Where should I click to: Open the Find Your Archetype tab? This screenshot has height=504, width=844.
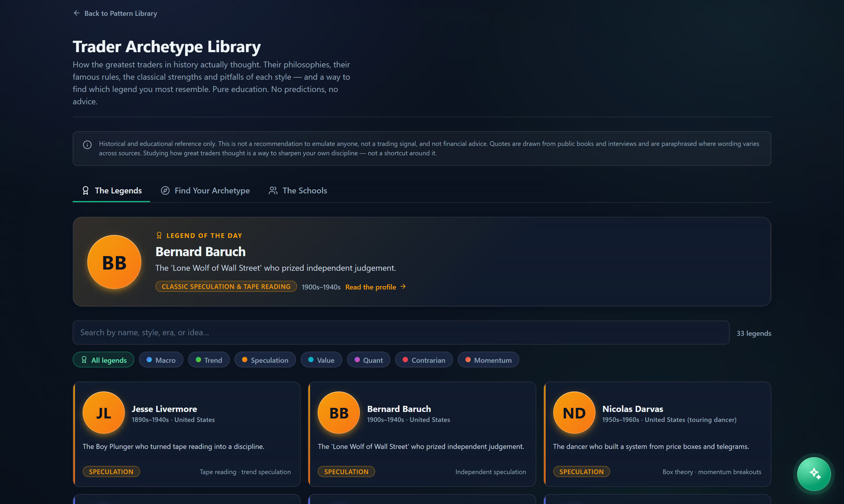pos(205,190)
